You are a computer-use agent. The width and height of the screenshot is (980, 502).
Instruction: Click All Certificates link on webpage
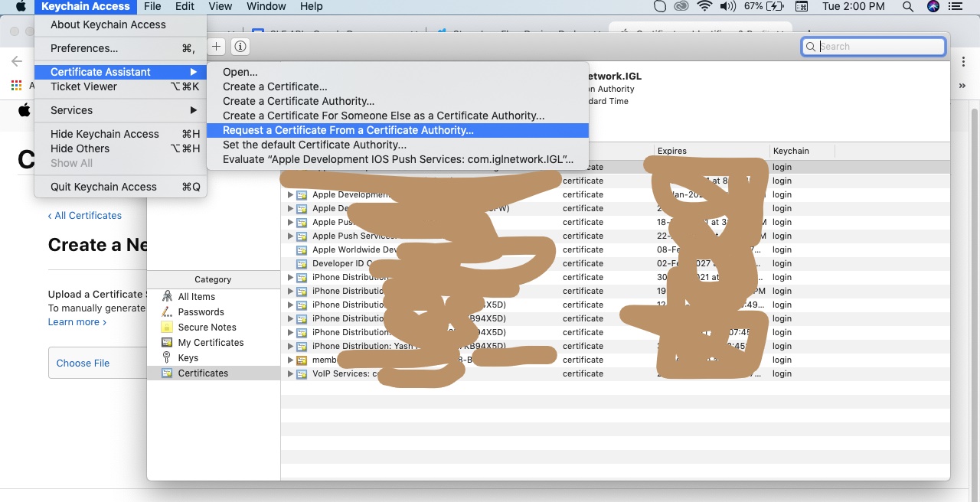85,216
